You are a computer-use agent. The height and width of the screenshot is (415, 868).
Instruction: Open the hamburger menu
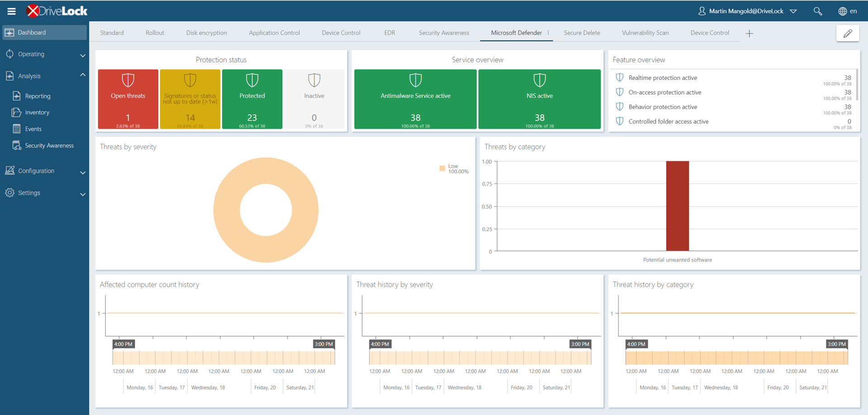click(11, 11)
